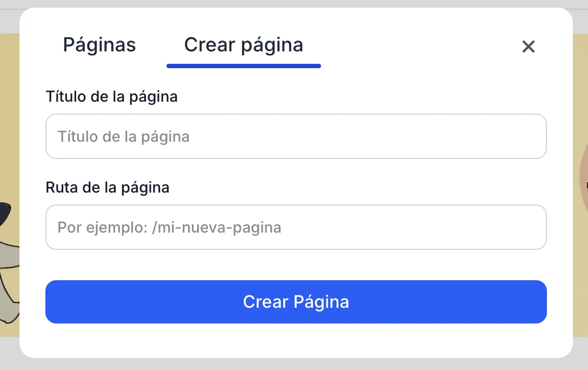The height and width of the screenshot is (370, 588).
Task: Close the dialog with the X icon
Action: tap(528, 47)
